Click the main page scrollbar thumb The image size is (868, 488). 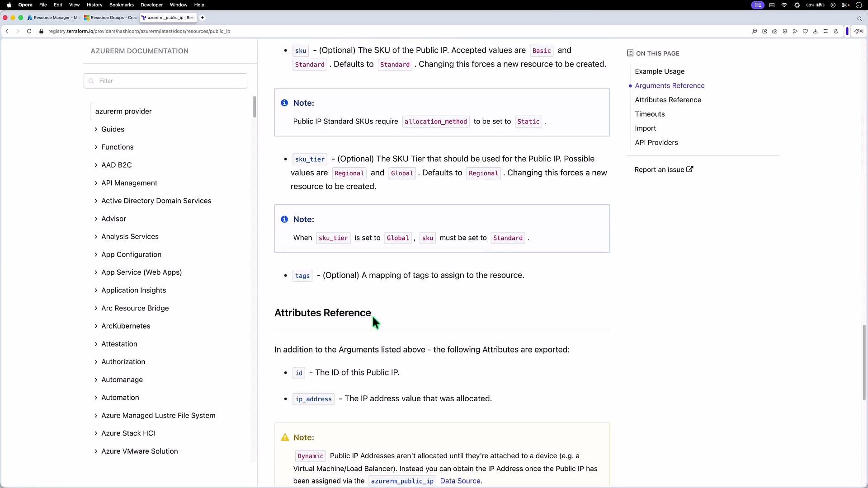pos(864,362)
